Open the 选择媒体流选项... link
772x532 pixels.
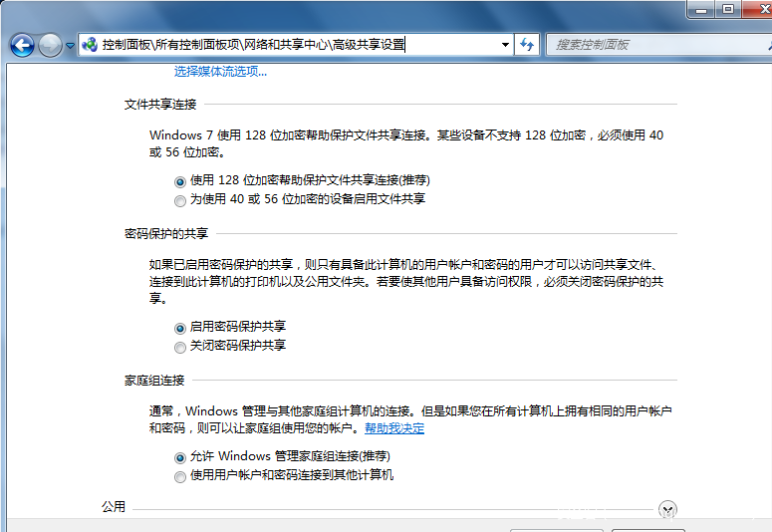point(220,72)
